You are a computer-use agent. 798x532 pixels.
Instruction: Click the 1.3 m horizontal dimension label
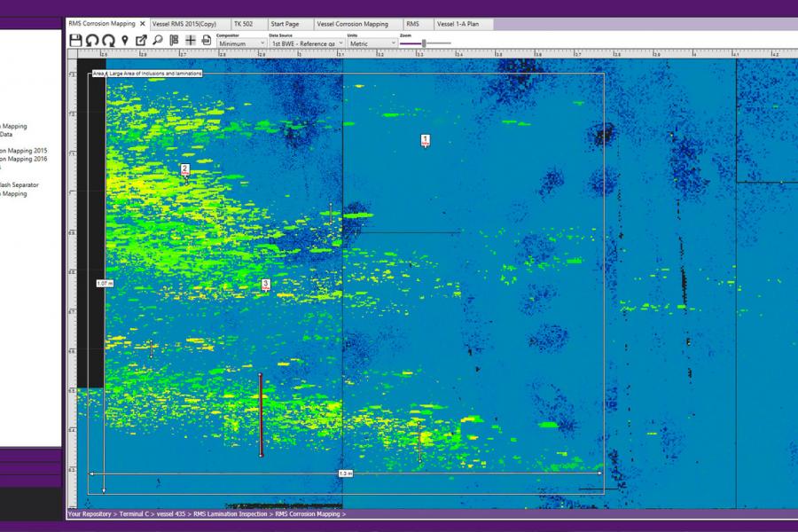[346, 473]
